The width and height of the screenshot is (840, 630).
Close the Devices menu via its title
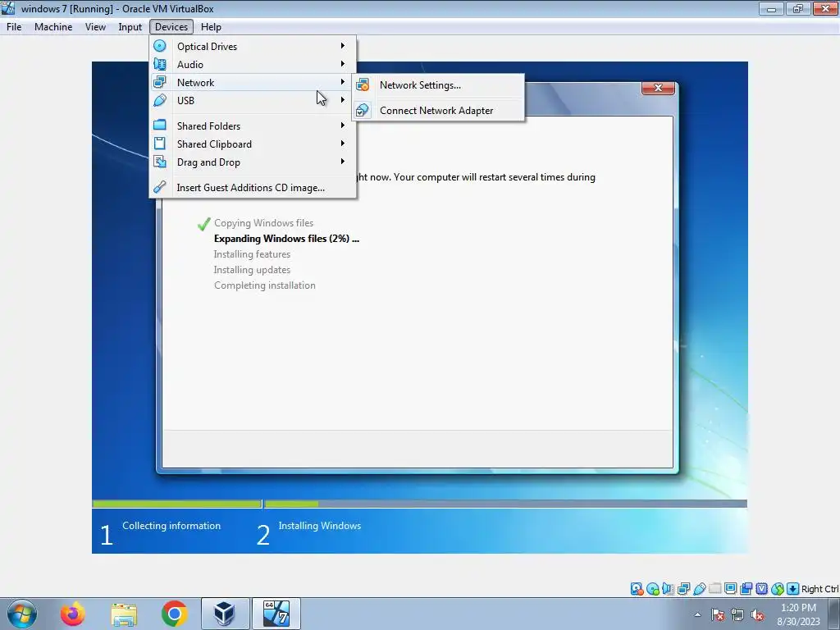tap(171, 27)
